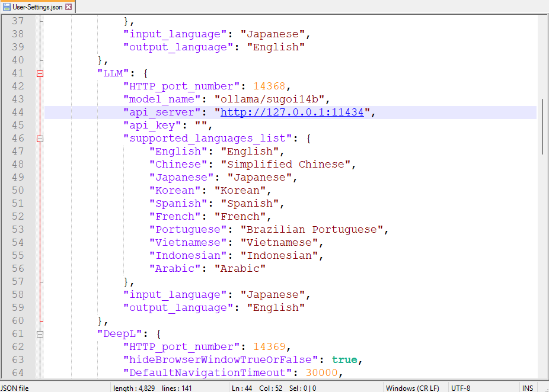Click the JSON file status bar entry

(15, 388)
